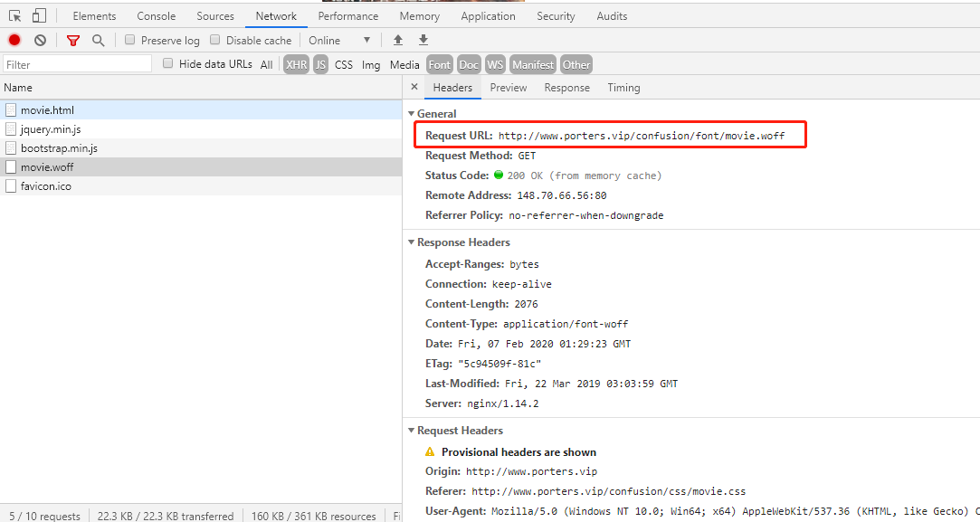
Task: Switch to the Timing detail tab
Action: coord(623,88)
